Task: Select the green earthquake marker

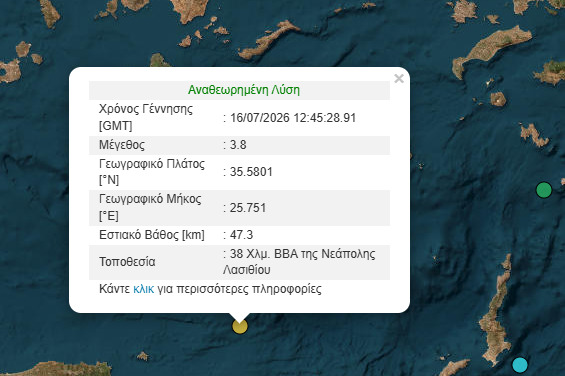Action: tap(544, 190)
